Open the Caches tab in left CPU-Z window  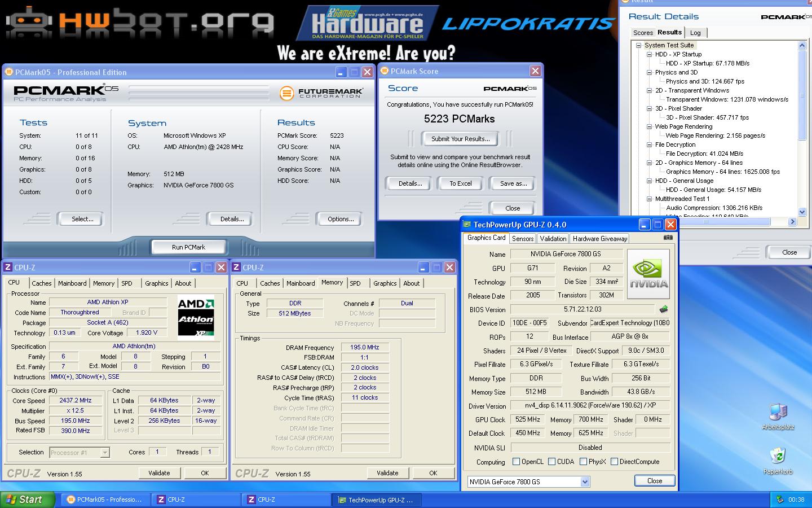coord(42,283)
